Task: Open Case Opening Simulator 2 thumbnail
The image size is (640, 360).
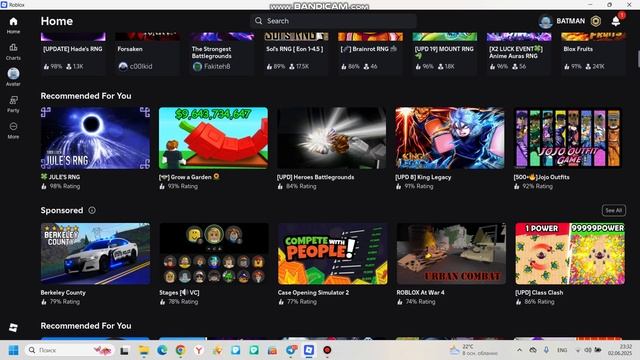Action: coord(332,253)
